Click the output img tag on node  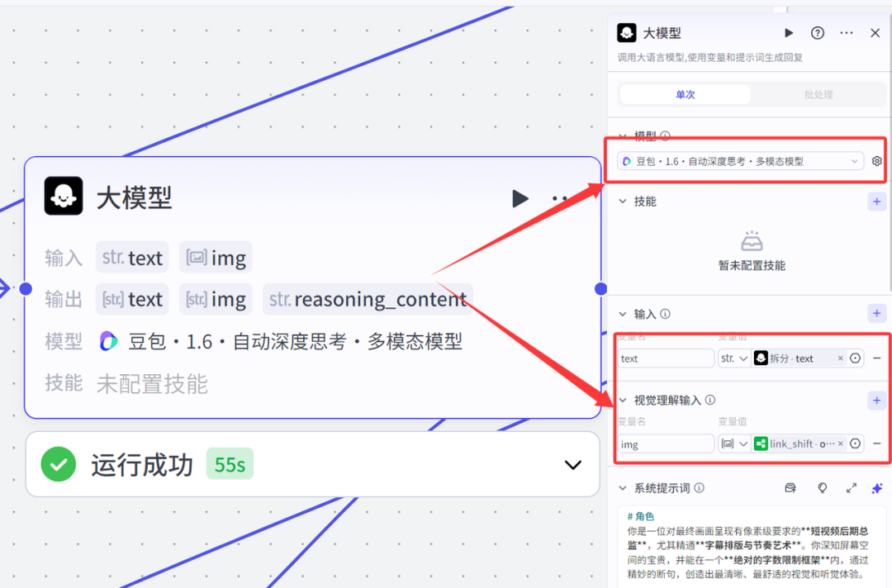(x=216, y=299)
